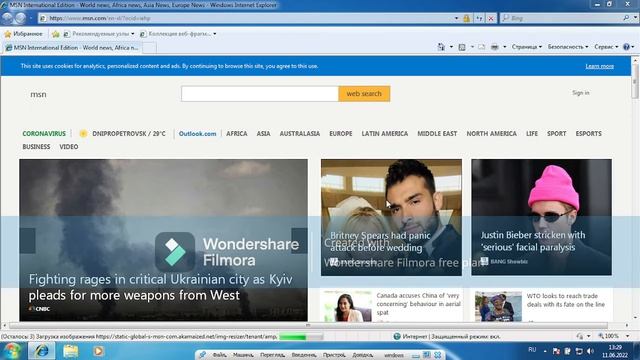
Task: Show hidden tray icons arrow
Action: click(x=545, y=351)
